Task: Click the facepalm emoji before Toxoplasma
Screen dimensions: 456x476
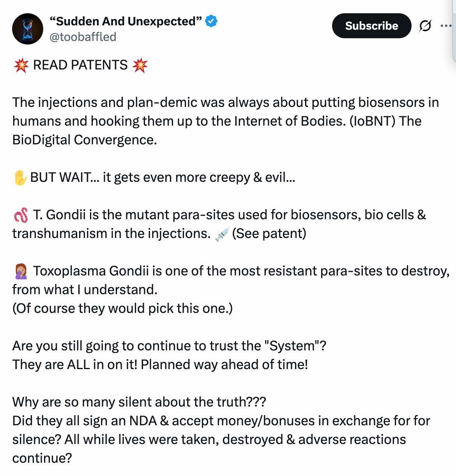Action: 21,271
